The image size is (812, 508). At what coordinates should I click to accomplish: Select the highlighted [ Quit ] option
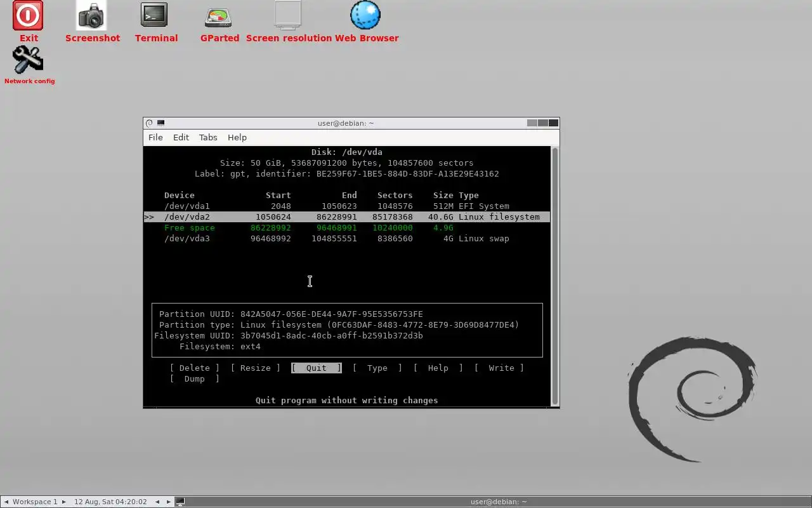pos(317,368)
